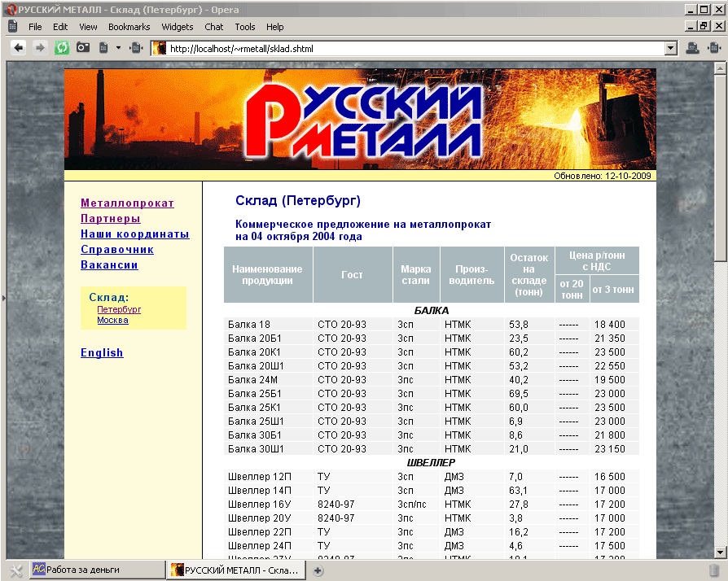This screenshot has height=581, width=728.
Task: Click the vertical scrollbar thumb
Action: (720, 168)
